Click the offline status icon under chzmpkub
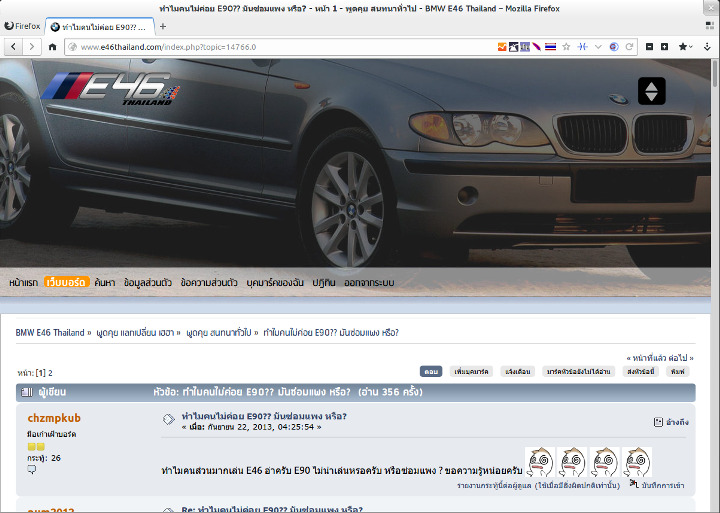720x513 pixels. pyautogui.click(x=31, y=469)
